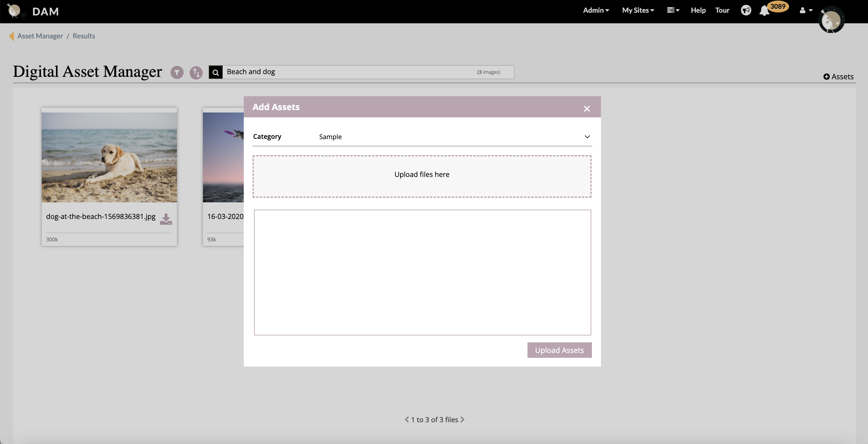Click the (3 images) count label
This screenshot has width=868, height=444.
(x=488, y=72)
